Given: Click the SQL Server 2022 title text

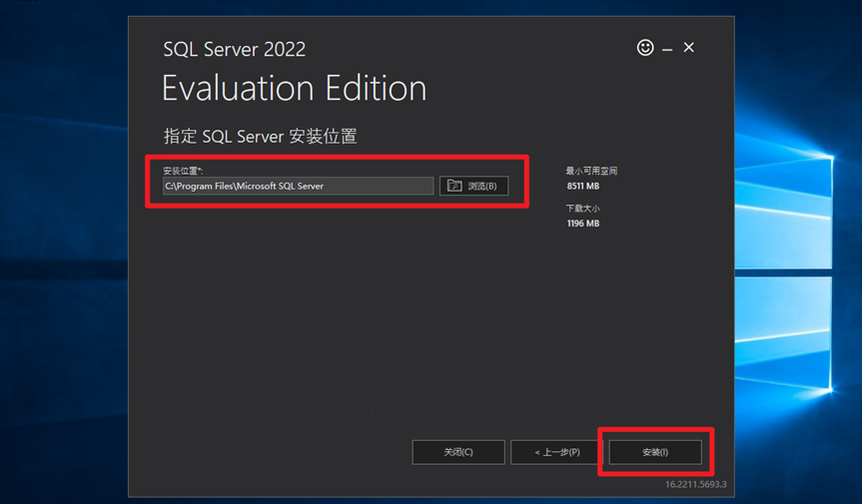Looking at the screenshot, I should pos(234,49).
